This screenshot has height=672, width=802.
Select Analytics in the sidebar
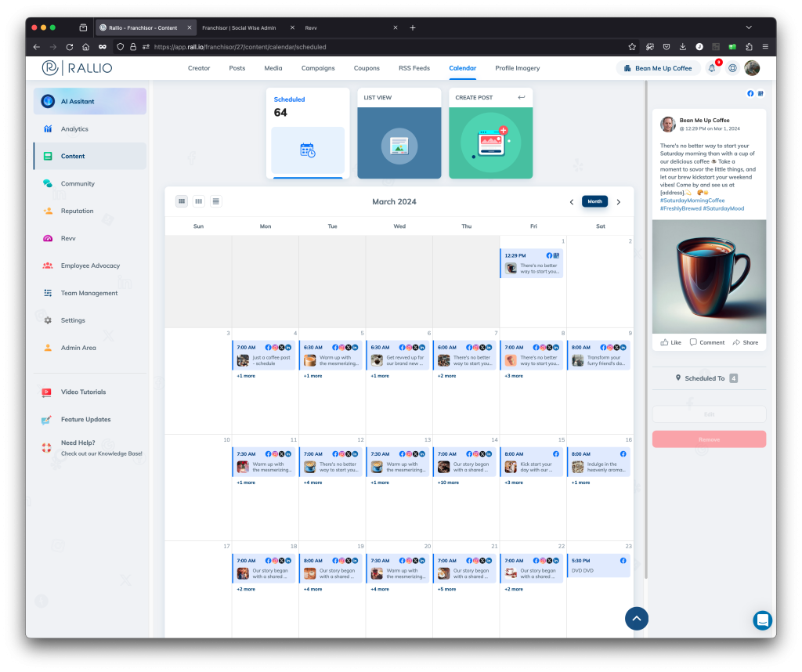74,129
